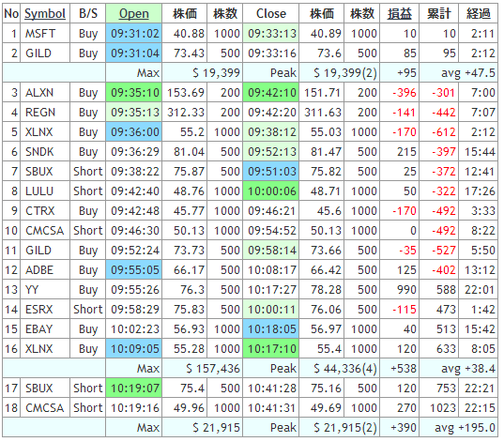Click the B/S column header
The image size is (504, 442).
pos(88,14)
